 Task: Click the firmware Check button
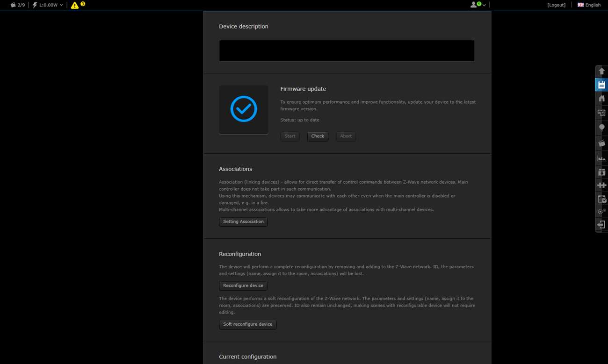point(318,136)
